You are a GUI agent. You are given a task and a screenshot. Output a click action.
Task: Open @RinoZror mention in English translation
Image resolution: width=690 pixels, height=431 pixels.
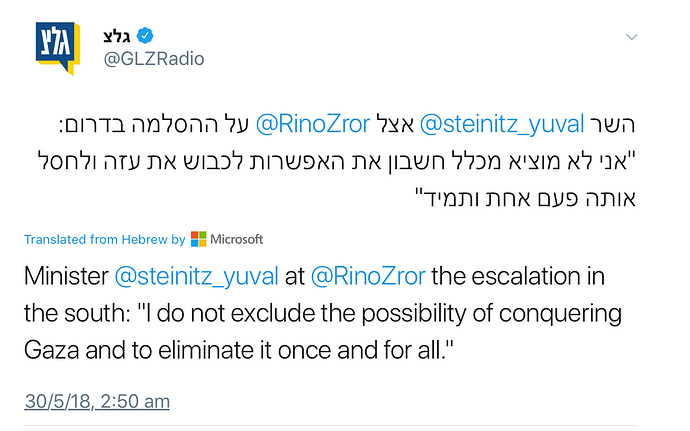pos(368,276)
